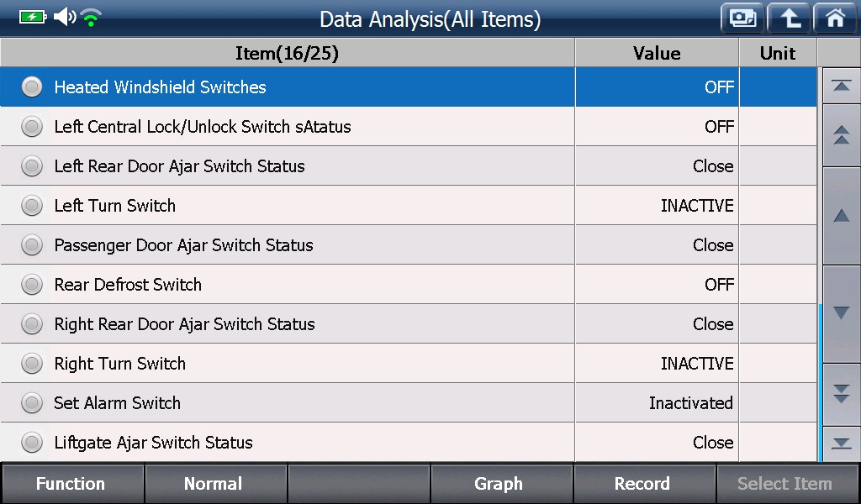Page up with double up arrow
Screen dimensions: 861x504
click(x=841, y=135)
